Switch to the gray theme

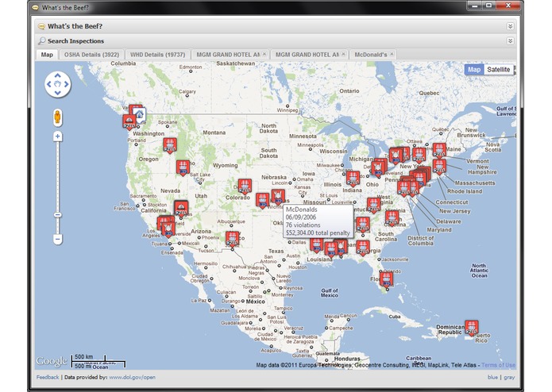coord(509,377)
